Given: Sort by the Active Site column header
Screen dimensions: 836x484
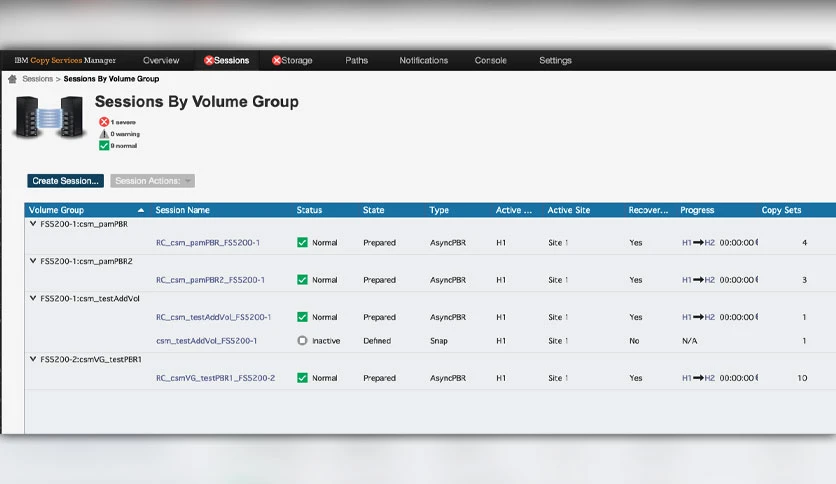Looking at the screenshot, I should [x=568, y=210].
